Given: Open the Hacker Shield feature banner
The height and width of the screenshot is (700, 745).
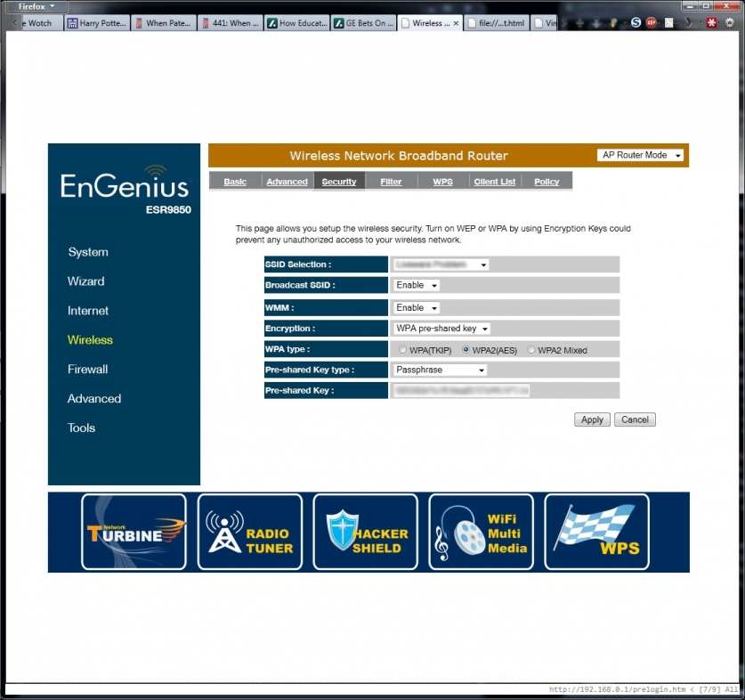Looking at the screenshot, I should point(365,532).
